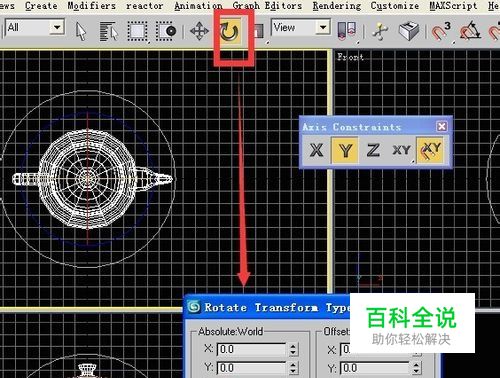Toggle Window/Crossing selection mode

click(166, 31)
